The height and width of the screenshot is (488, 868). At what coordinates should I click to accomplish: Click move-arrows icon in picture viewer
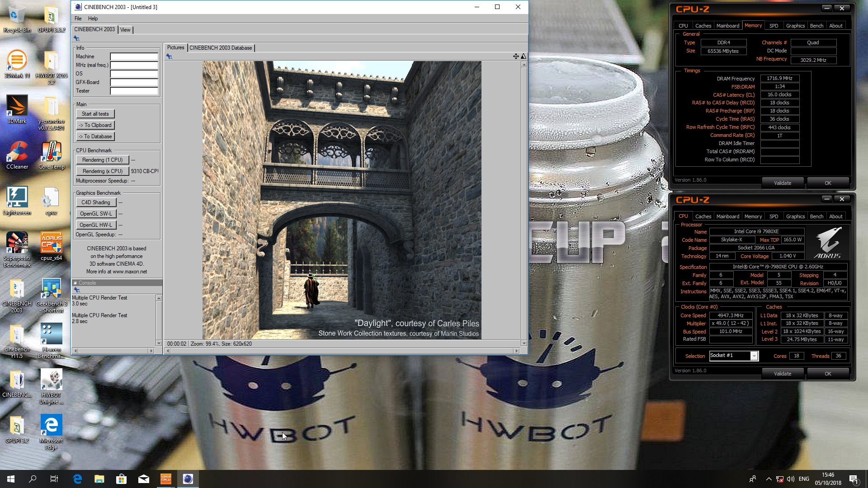(516, 56)
